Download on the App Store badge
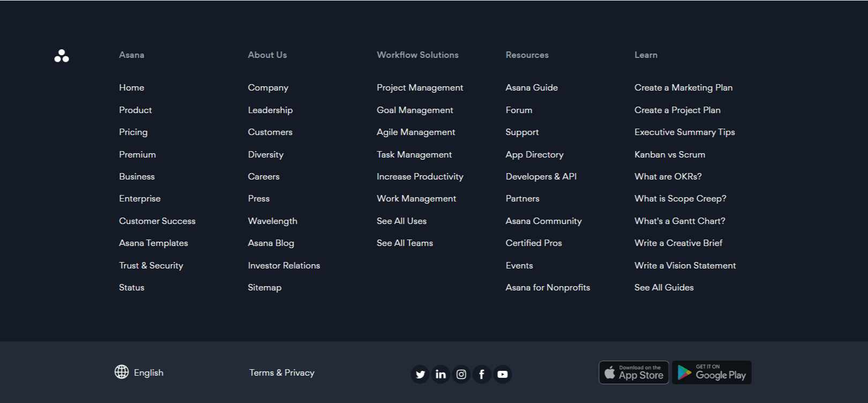868x403 pixels. (634, 372)
